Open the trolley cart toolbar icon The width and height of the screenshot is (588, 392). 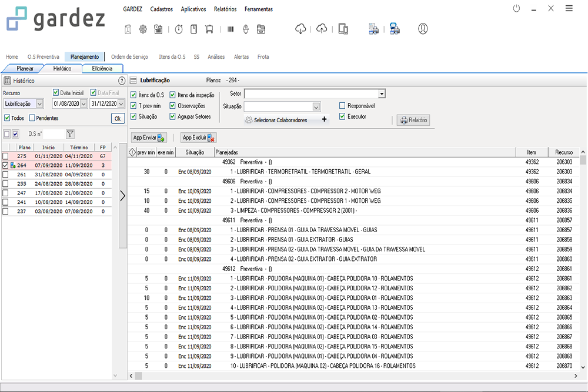(209, 29)
